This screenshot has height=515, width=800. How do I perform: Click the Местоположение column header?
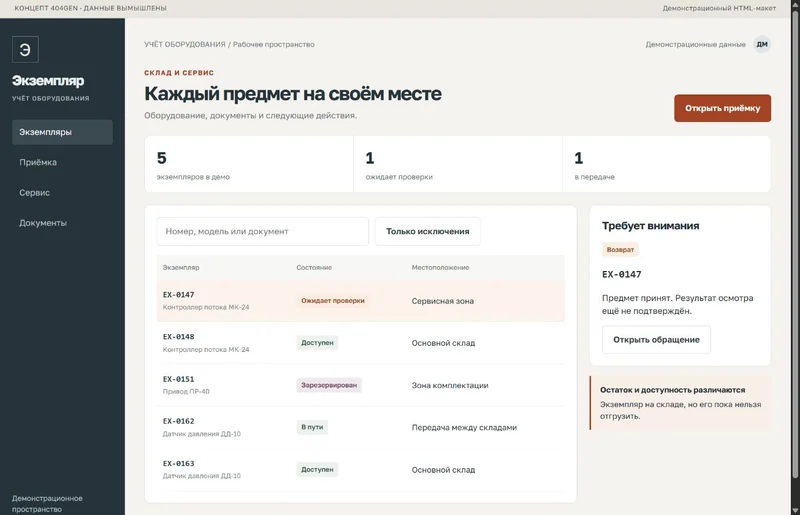tap(440, 267)
